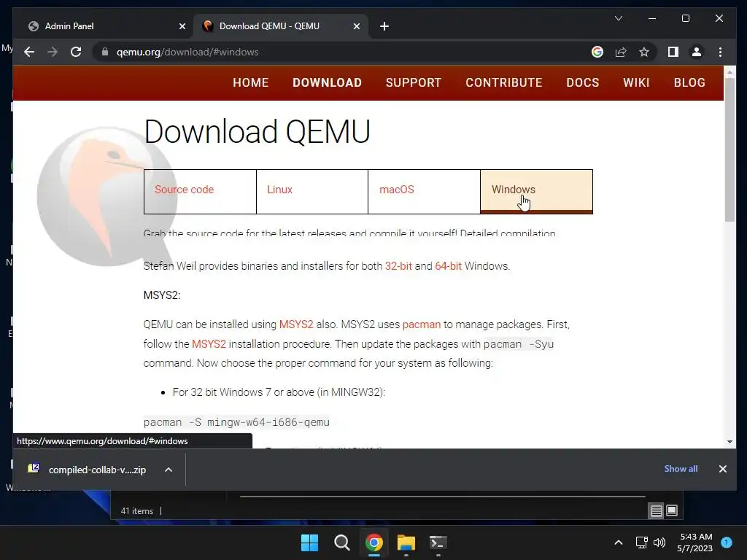
Task: Open the volume tray icon
Action: click(659, 542)
